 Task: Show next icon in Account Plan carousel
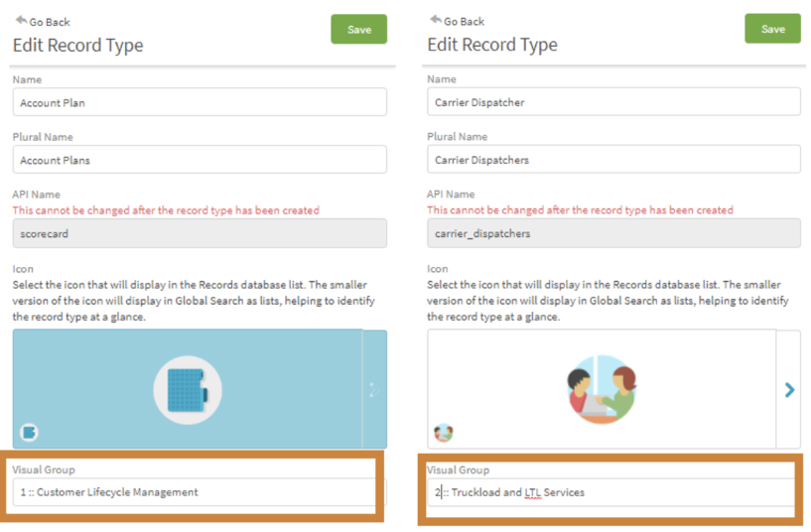point(374,390)
